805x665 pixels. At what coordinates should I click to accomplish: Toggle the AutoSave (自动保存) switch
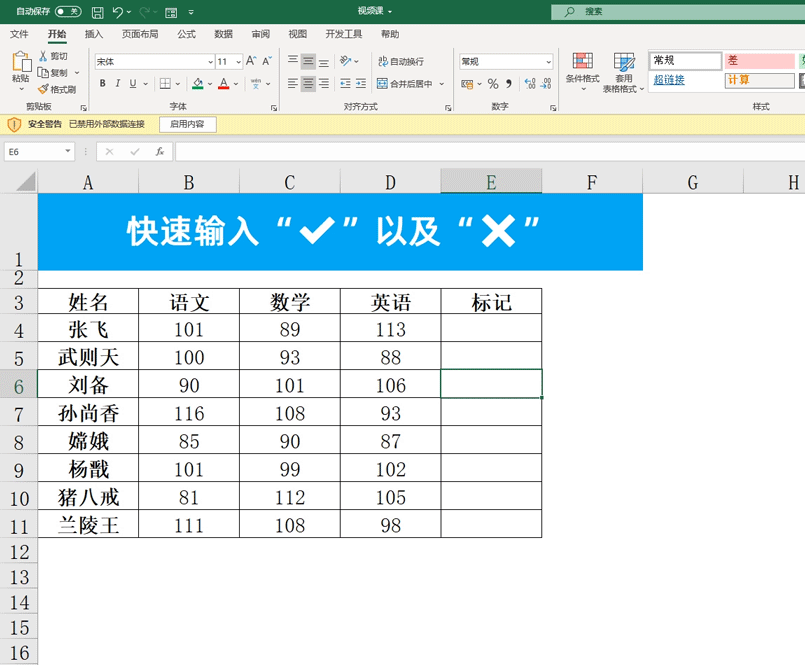68,12
